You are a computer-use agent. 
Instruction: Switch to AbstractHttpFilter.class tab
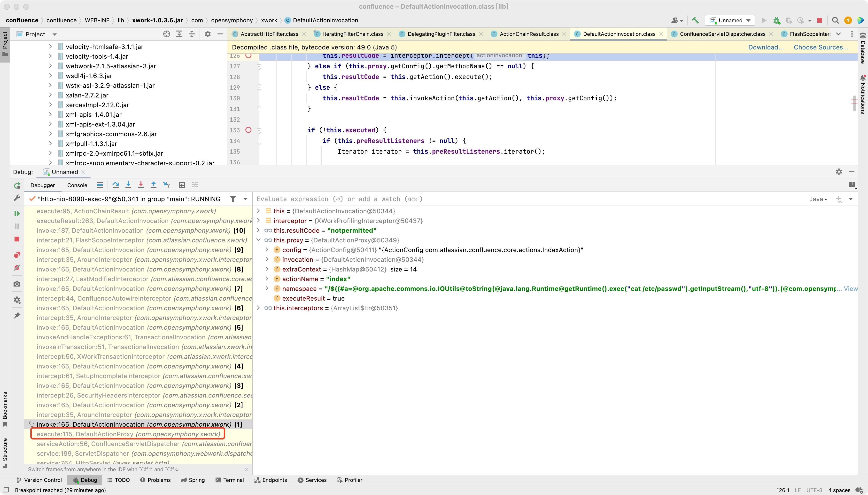click(269, 34)
